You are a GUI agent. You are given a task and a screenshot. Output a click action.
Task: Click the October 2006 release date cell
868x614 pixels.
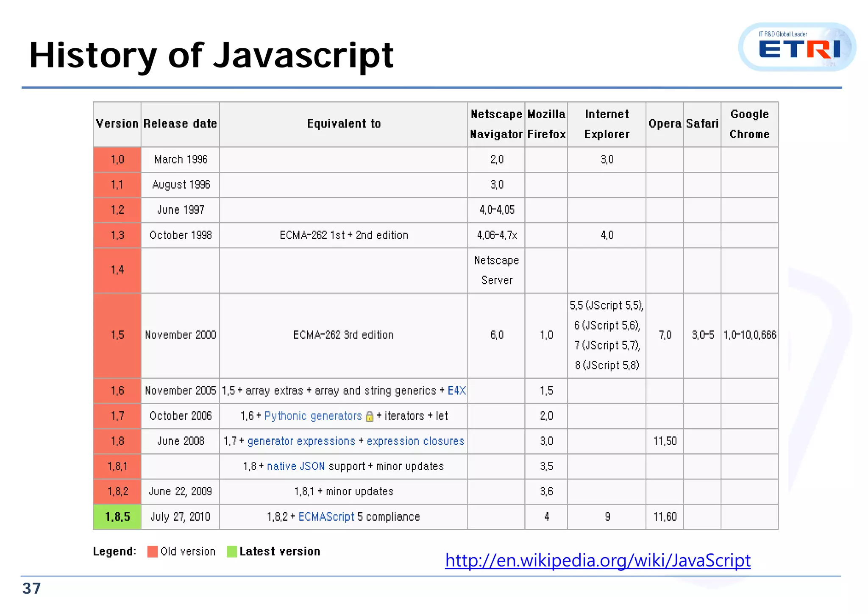(180, 416)
